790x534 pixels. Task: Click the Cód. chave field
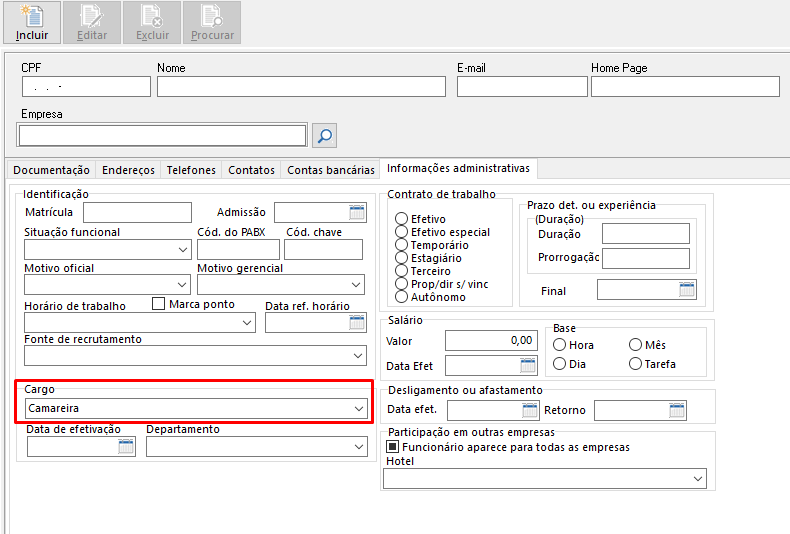[323, 250]
